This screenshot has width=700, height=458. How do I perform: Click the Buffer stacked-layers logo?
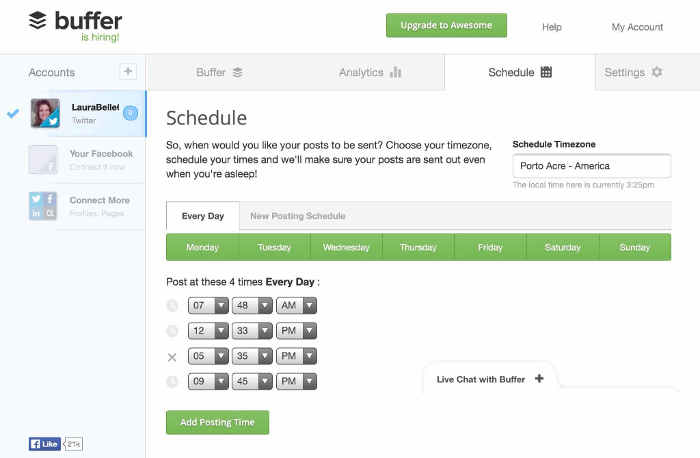(x=38, y=20)
